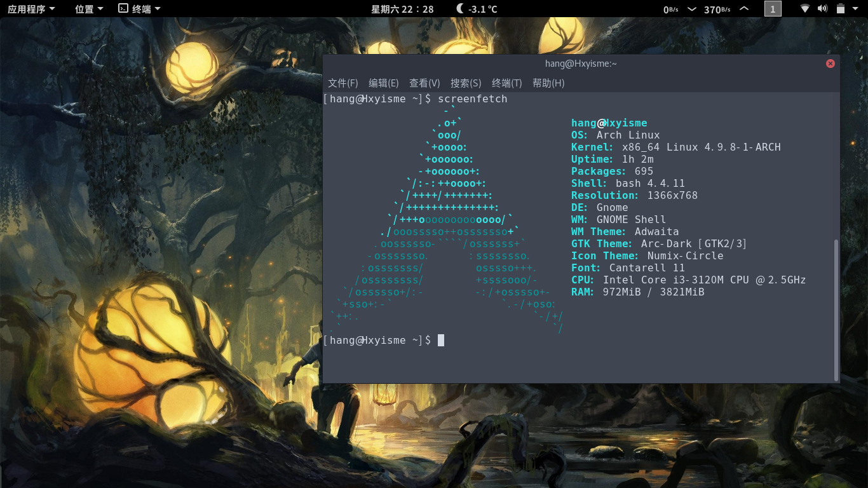Open the 帮助(H) menu in terminal
Screen dimensions: 868x488
(548, 83)
